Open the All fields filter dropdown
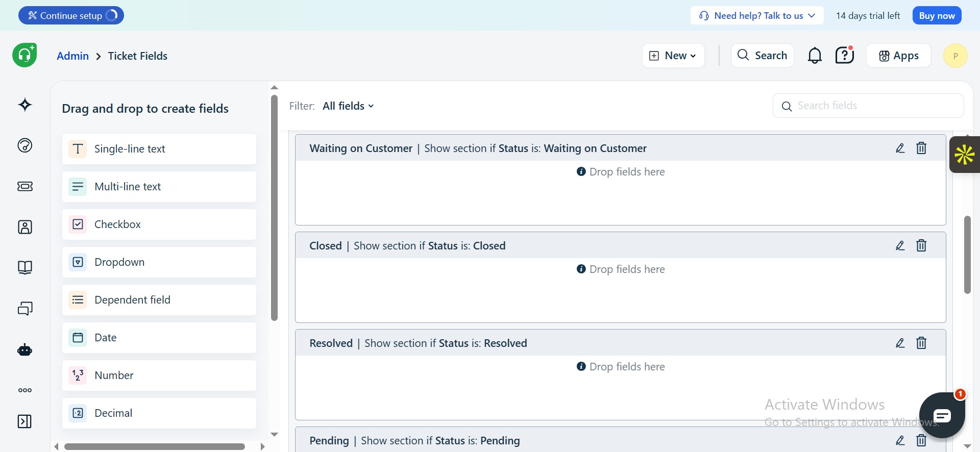Viewport: 980px width, 452px height. pyautogui.click(x=348, y=106)
